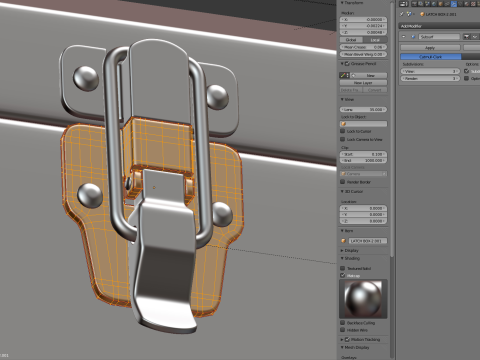Open the Properties editor type selector
The width and height of the screenshot is (480, 360).
[x=403, y=4]
